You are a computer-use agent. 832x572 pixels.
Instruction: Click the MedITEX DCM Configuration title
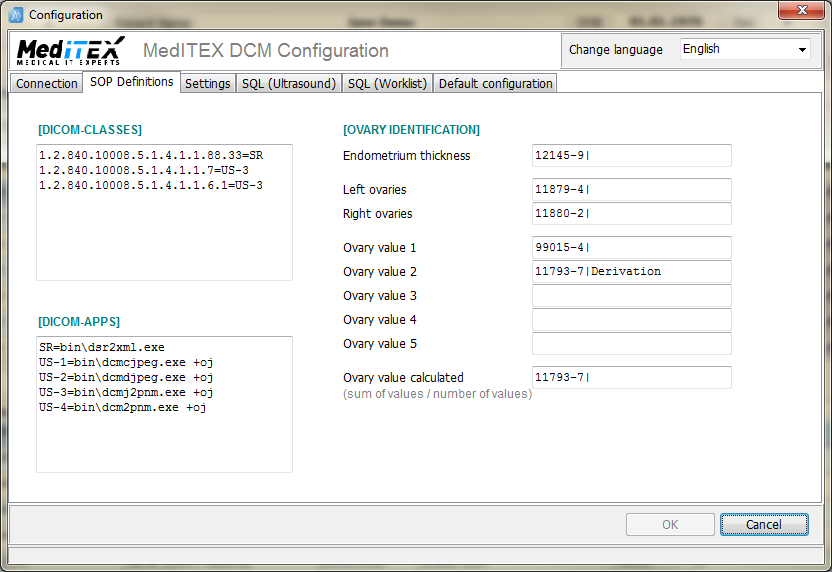(x=266, y=50)
